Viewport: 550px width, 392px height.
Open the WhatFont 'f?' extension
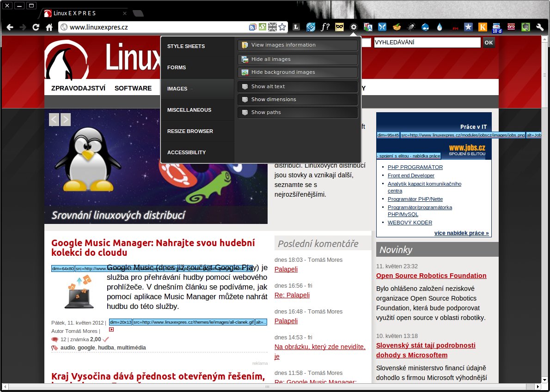click(325, 27)
